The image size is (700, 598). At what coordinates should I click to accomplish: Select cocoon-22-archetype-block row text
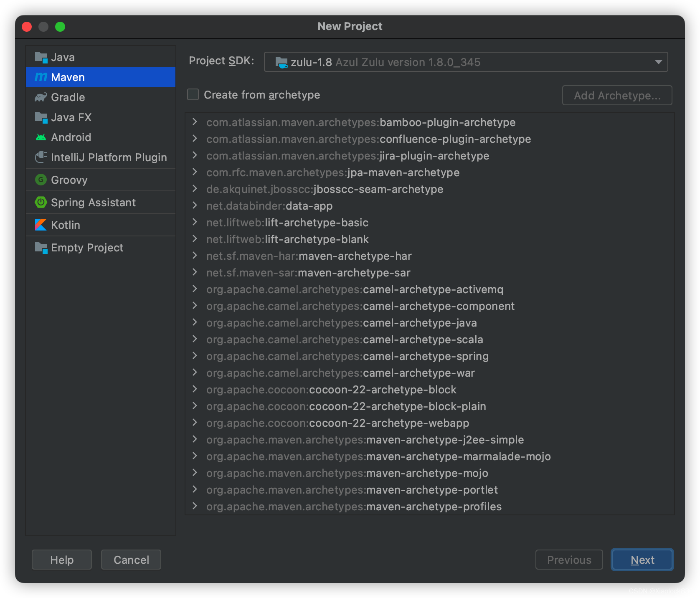pyautogui.click(x=331, y=390)
